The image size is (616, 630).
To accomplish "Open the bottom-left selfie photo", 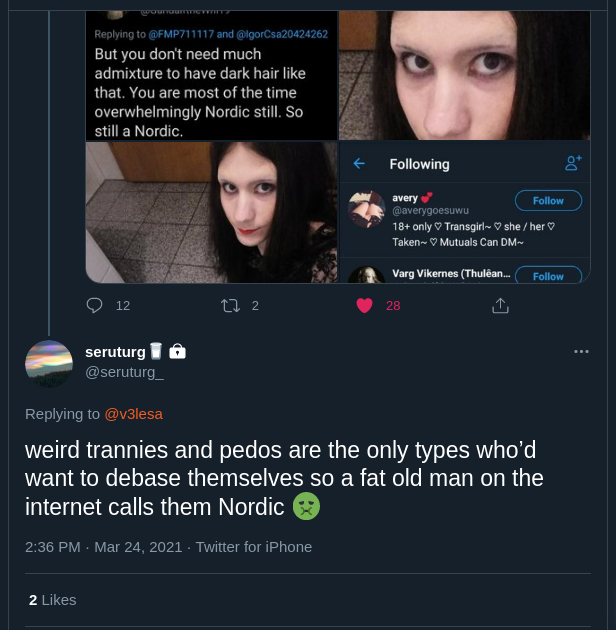I will pyautogui.click(x=211, y=213).
